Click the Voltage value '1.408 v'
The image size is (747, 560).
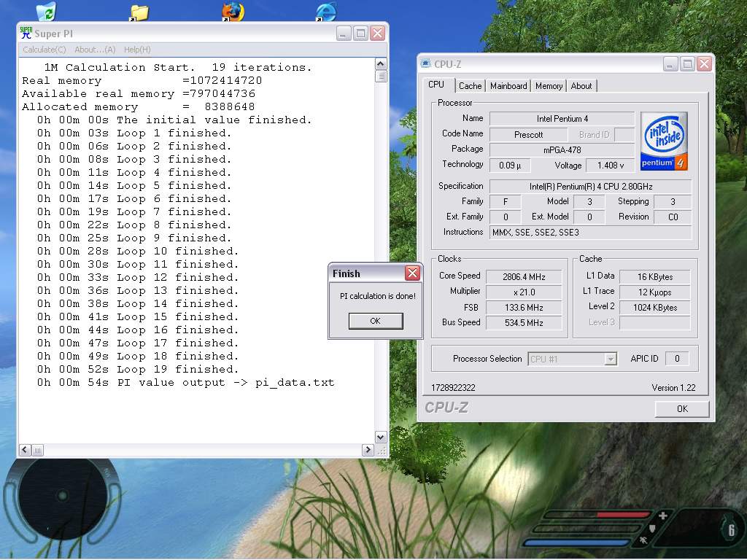point(611,166)
